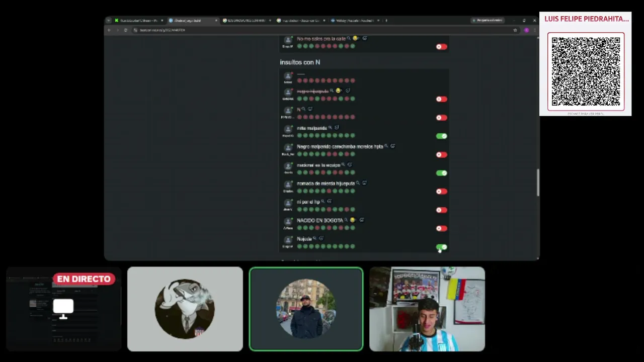Click the answer text "No me sales pra la calle"
Viewport: 644px width, 362px height.
click(x=321, y=39)
